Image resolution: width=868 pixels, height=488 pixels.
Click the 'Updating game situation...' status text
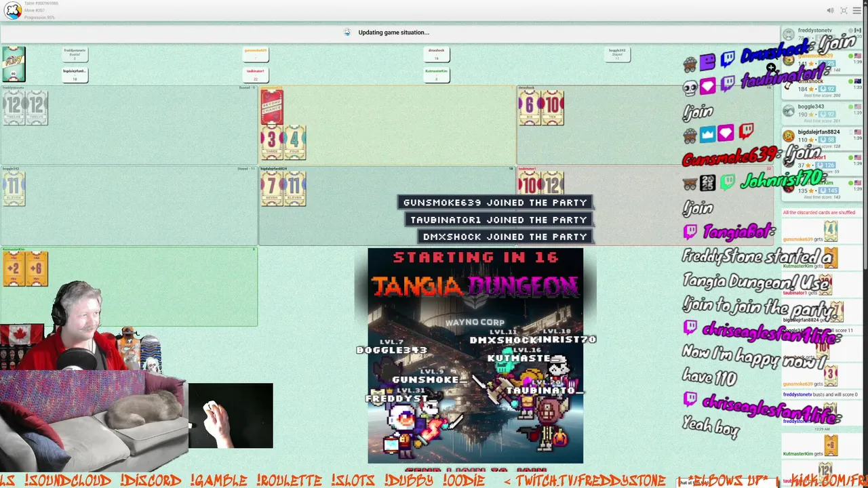pos(393,33)
